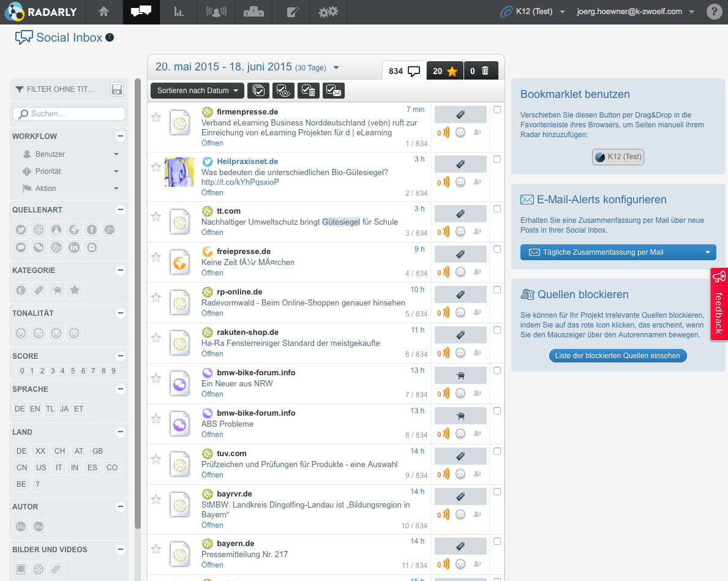Open 'Sortieren nach Datum' dropdown

(x=197, y=91)
